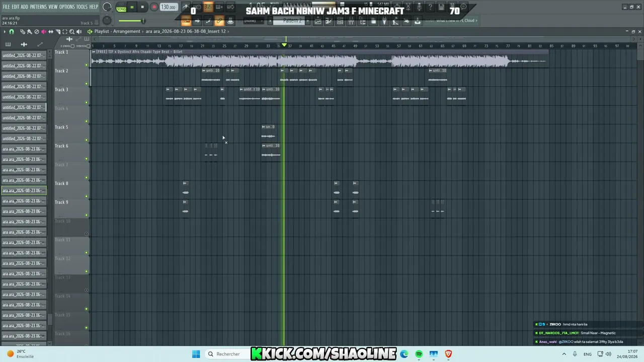Open the plugin picker plug icon
This screenshot has width=644, height=362.
point(384,21)
